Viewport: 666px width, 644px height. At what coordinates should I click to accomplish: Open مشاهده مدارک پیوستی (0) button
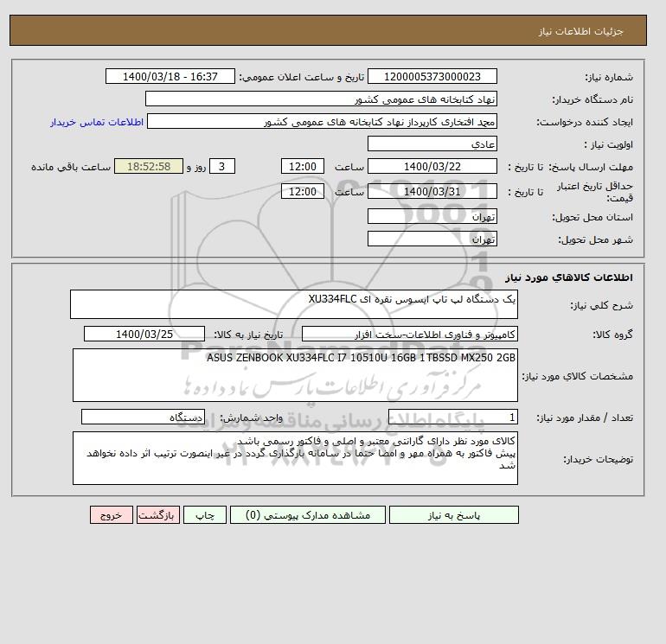tap(308, 515)
